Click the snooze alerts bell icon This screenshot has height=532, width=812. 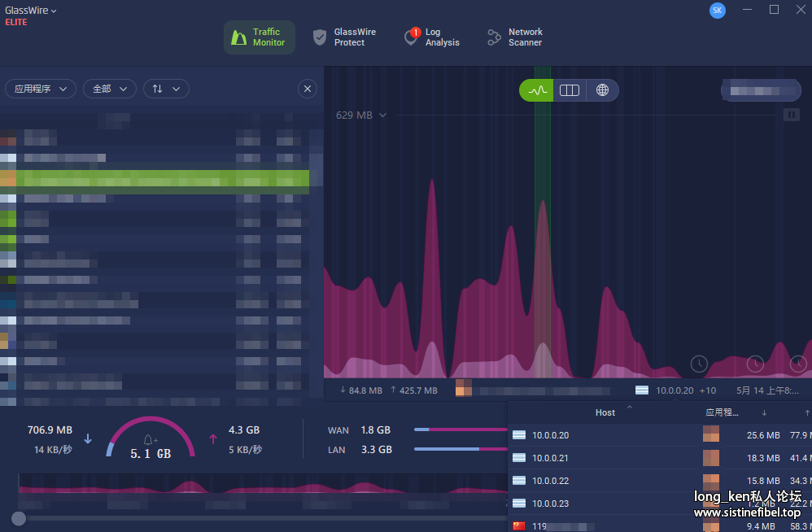[151, 440]
